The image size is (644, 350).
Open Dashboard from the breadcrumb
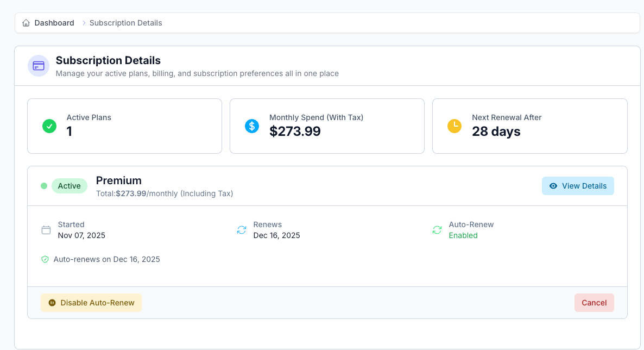(x=54, y=23)
